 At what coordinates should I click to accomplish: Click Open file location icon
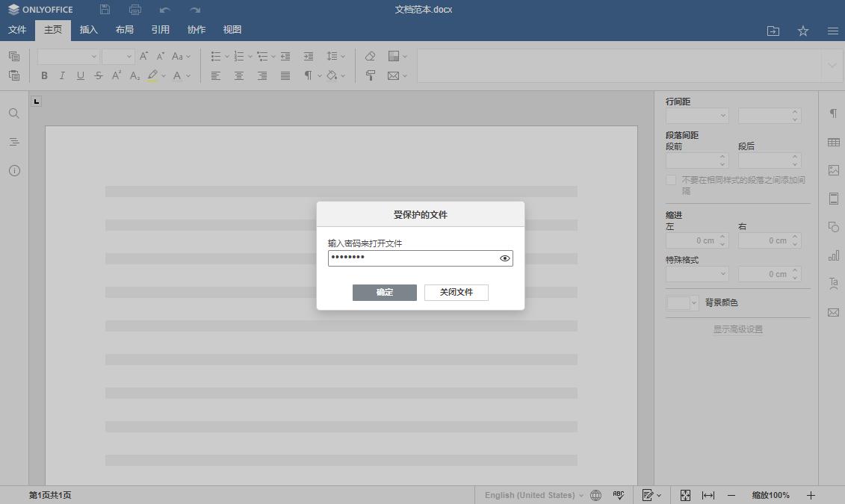point(773,31)
